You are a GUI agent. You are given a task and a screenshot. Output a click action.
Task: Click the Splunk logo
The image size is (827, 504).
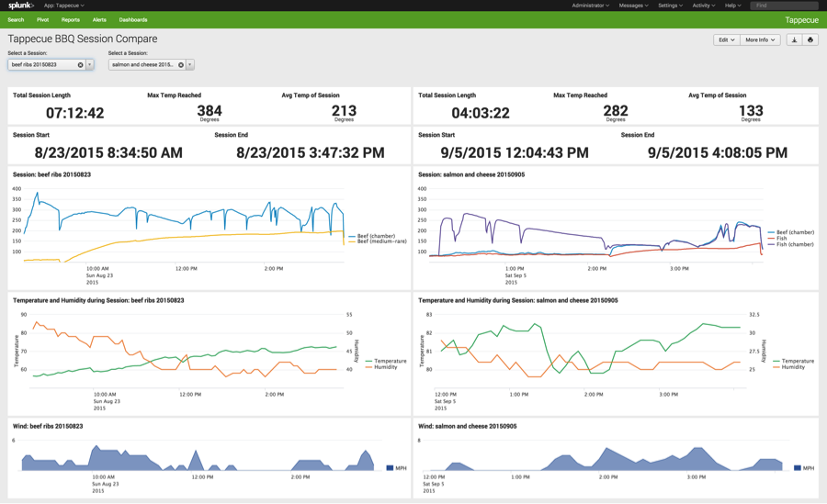coord(21,6)
